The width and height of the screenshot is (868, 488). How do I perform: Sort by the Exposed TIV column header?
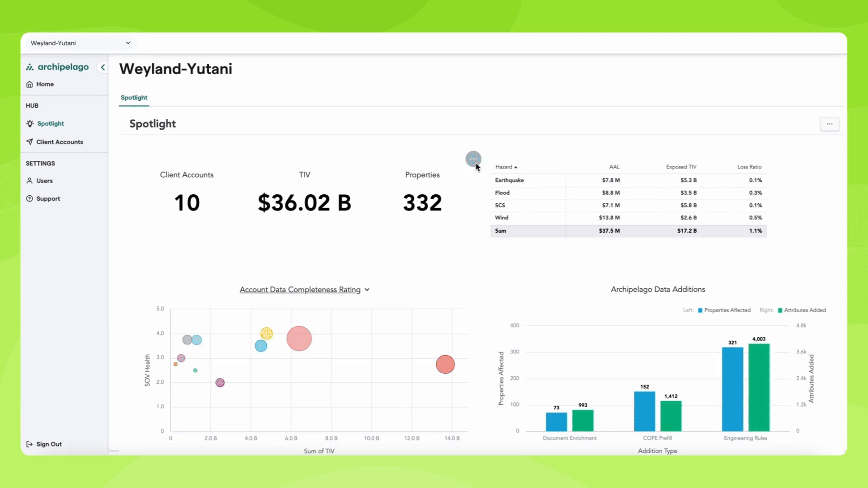[681, 167]
